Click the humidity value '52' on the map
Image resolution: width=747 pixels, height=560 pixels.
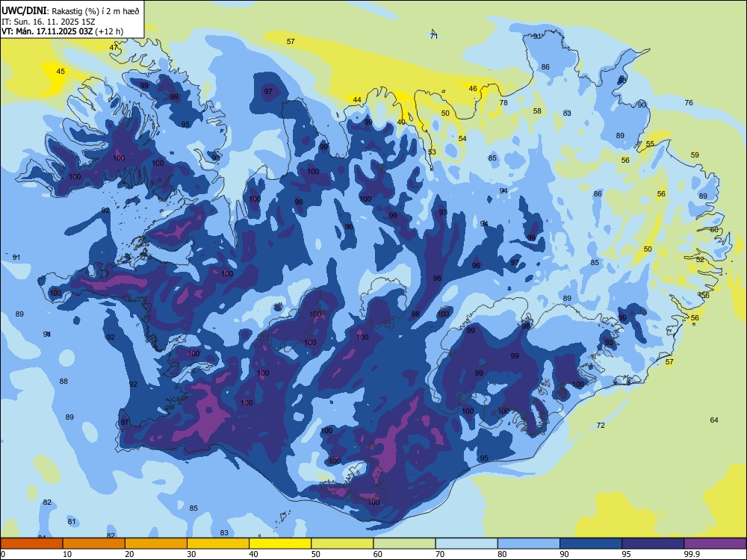point(700,260)
